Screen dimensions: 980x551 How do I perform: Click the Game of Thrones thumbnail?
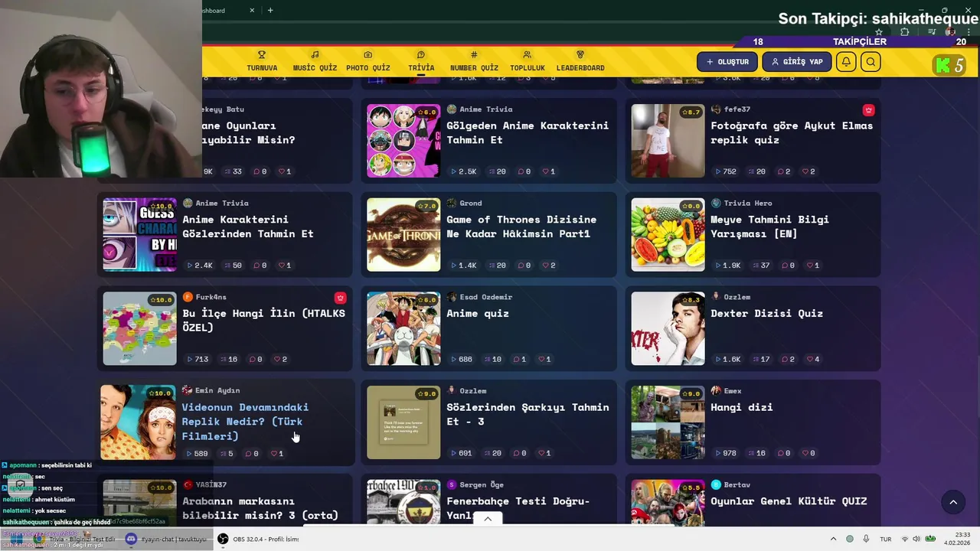403,235
